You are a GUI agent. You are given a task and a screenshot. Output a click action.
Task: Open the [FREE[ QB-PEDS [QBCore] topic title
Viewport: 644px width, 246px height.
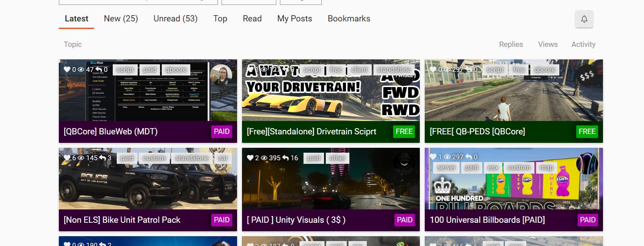[477, 132]
